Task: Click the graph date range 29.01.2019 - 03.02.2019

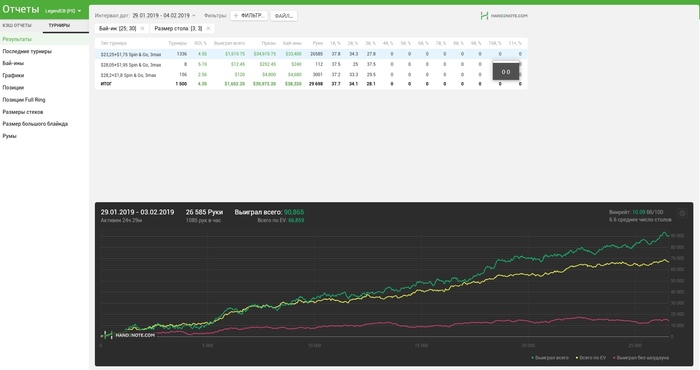Action: pyautogui.click(x=138, y=212)
